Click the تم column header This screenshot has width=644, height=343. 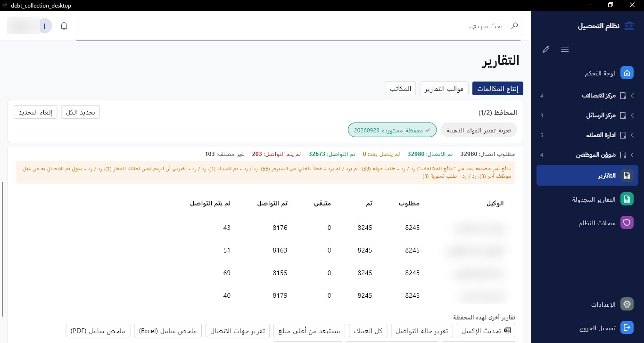point(369,203)
